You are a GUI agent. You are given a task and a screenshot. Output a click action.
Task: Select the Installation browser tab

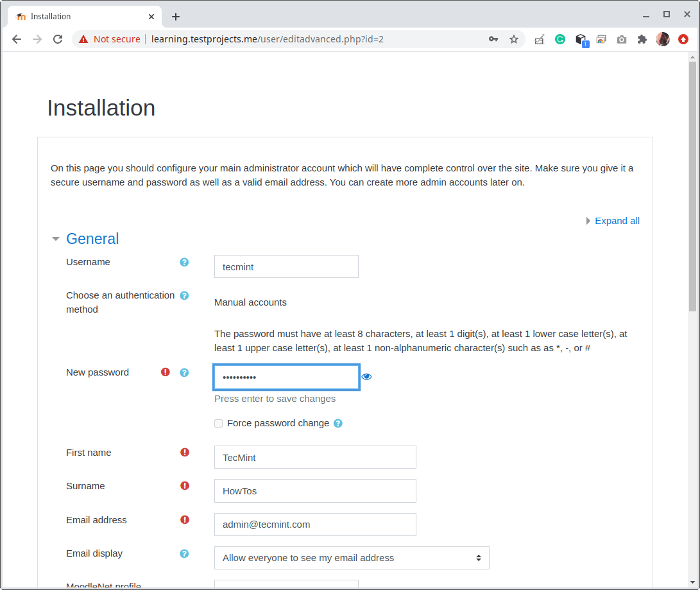point(85,17)
